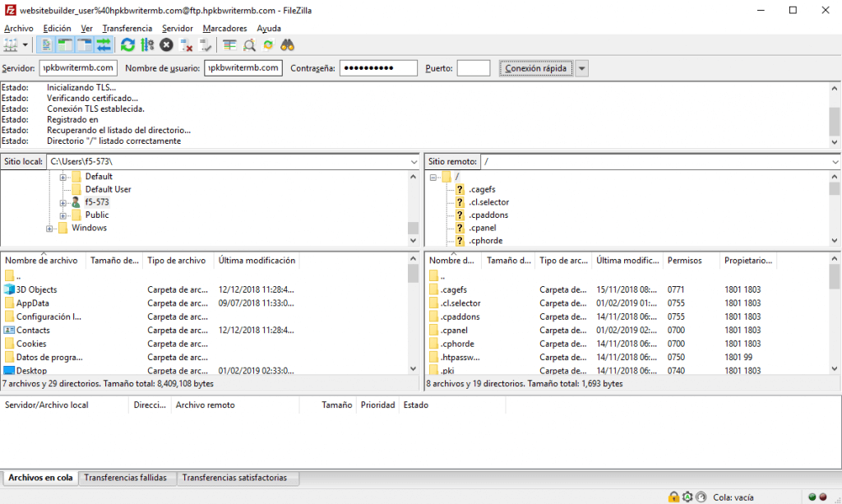Cancel the current operation
842x504 pixels.
pos(166,45)
